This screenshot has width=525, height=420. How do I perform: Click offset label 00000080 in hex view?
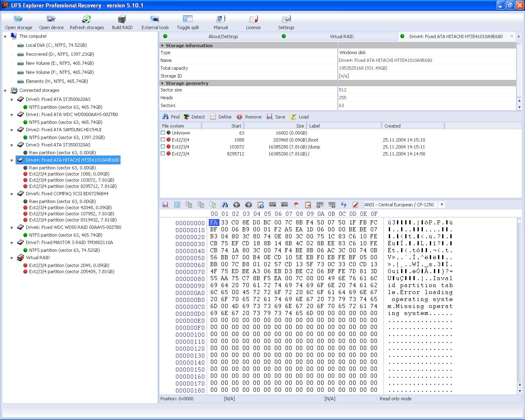click(190, 279)
